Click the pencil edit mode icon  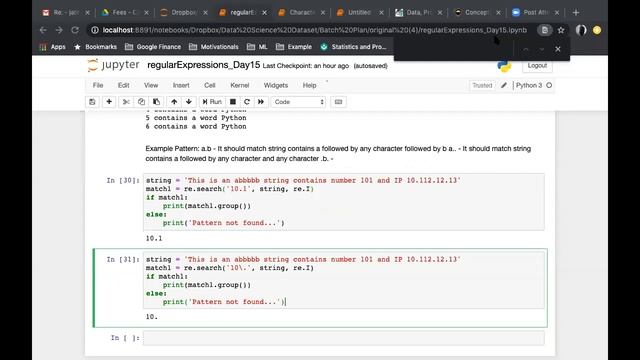[x=504, y=85]
